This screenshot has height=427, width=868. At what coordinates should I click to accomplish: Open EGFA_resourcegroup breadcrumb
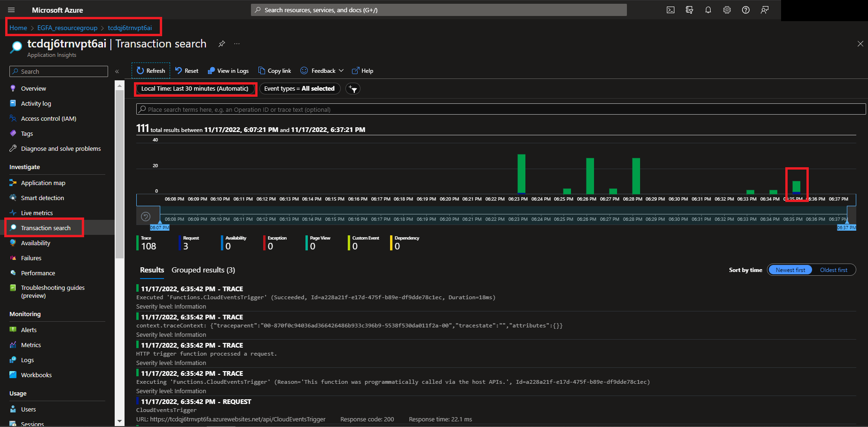67,28
